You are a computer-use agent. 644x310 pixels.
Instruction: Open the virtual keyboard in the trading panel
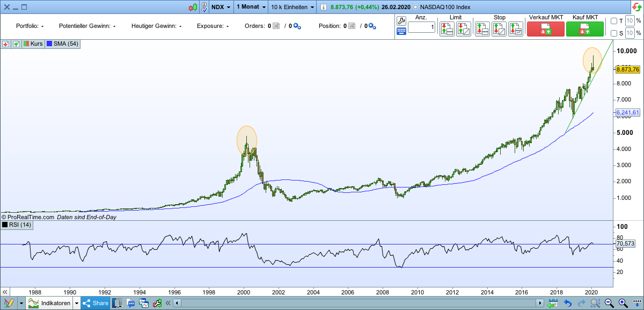coord(400,31)
